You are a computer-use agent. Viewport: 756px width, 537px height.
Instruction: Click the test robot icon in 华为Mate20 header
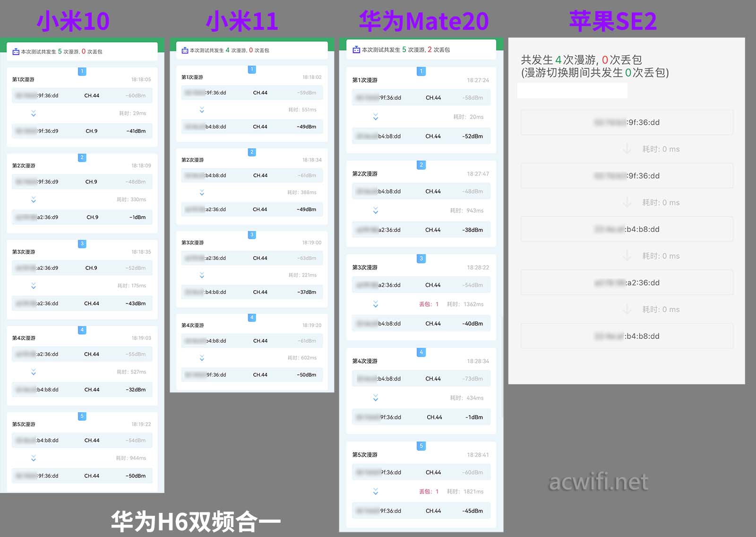point(356,50)
